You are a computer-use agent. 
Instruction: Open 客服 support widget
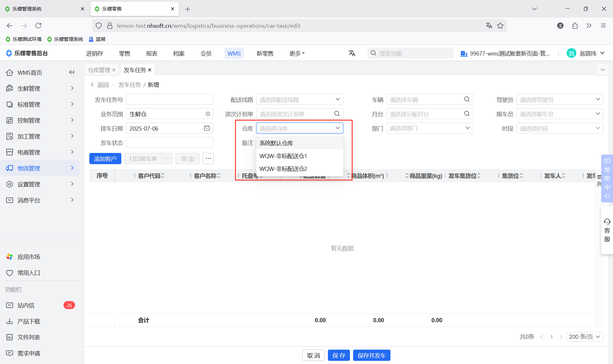[x=607, y=230]
